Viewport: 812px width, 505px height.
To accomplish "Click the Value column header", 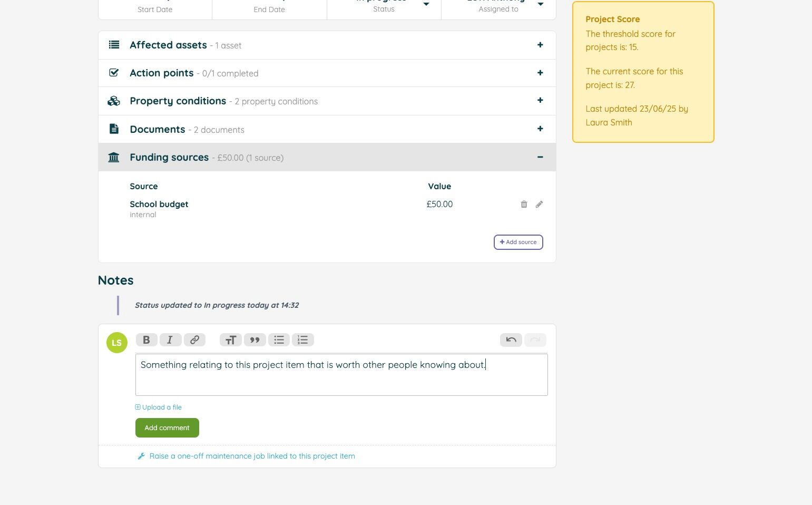I will coord(439,187).
